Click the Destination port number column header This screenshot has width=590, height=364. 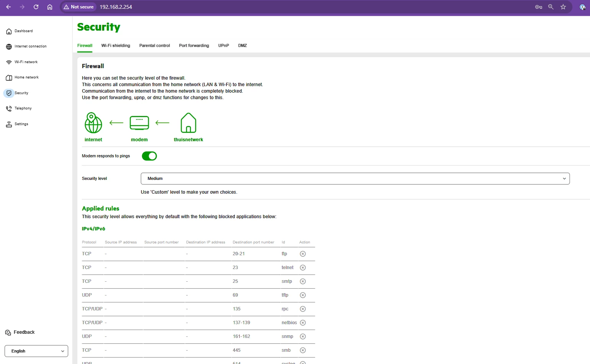click(x=253, y=242)
